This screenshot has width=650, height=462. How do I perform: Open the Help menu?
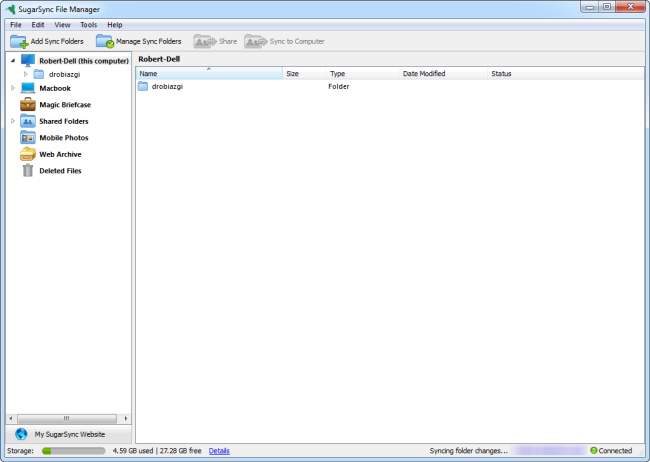[114, 25]
